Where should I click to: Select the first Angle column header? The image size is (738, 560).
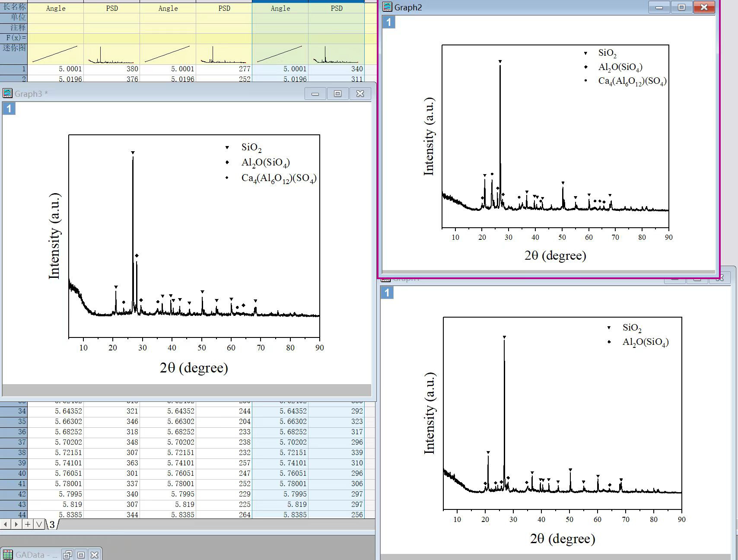click(x=56, y=8)
